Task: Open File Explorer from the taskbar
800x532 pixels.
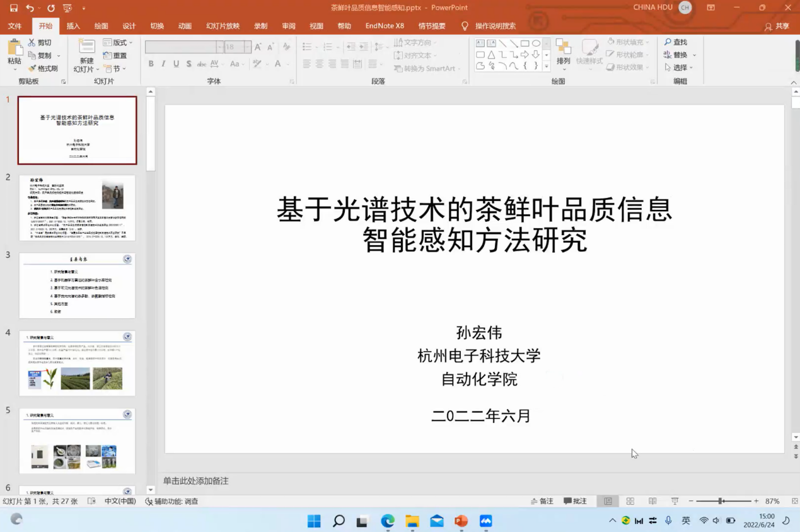Action: [x=412, y=521]
